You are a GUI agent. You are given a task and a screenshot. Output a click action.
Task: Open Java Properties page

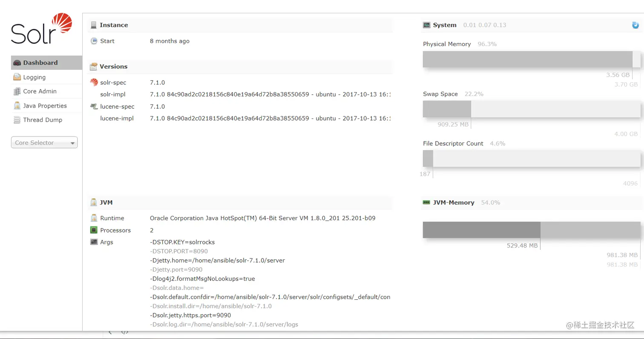[46, 106]
